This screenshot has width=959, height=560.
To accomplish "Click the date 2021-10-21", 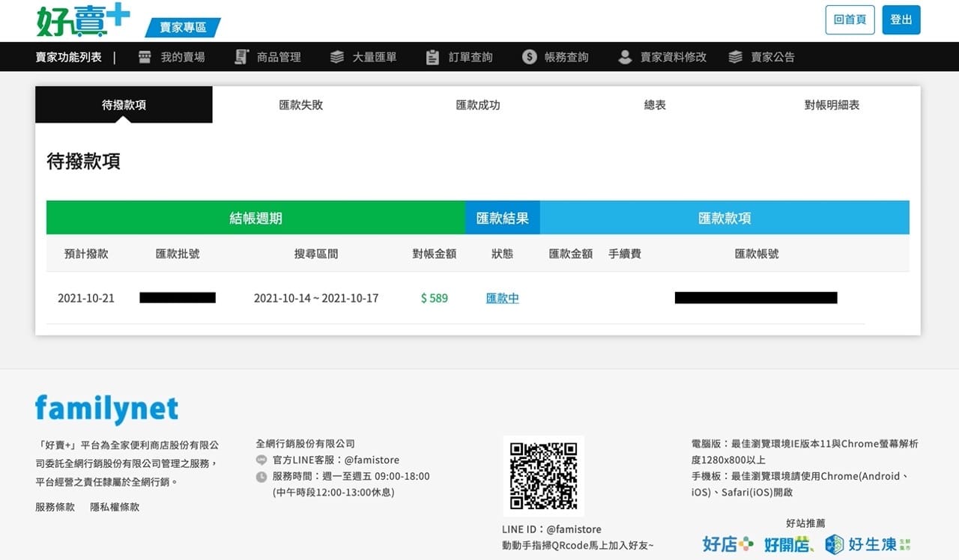I will (86, 298).
